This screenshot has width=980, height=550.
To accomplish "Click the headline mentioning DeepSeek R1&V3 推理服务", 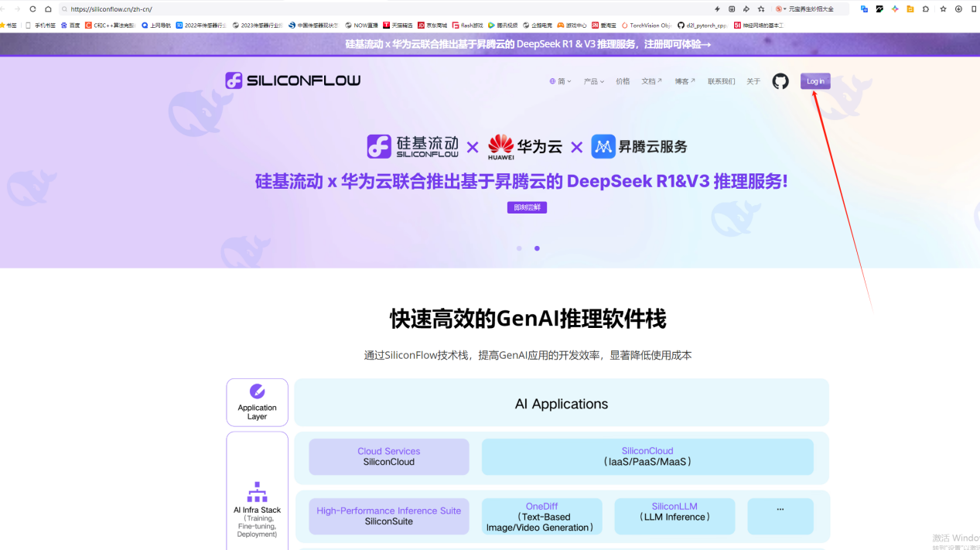I will pyautogui.click(x=521, y=181).
